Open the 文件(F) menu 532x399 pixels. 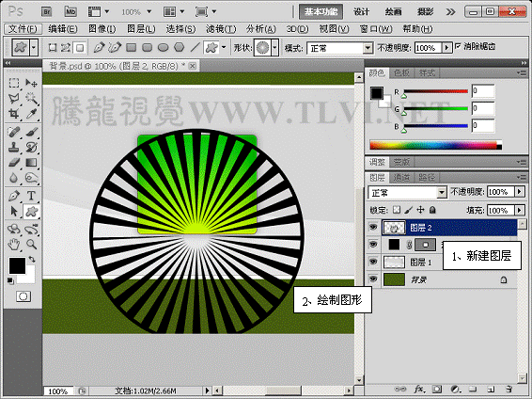tap(23, 29)
